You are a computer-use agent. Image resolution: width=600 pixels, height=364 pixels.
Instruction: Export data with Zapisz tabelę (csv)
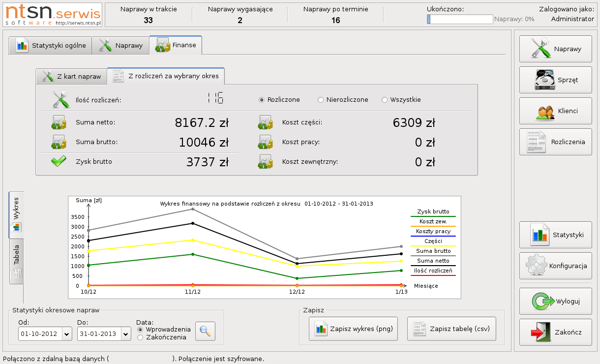(x=451, y=329)
